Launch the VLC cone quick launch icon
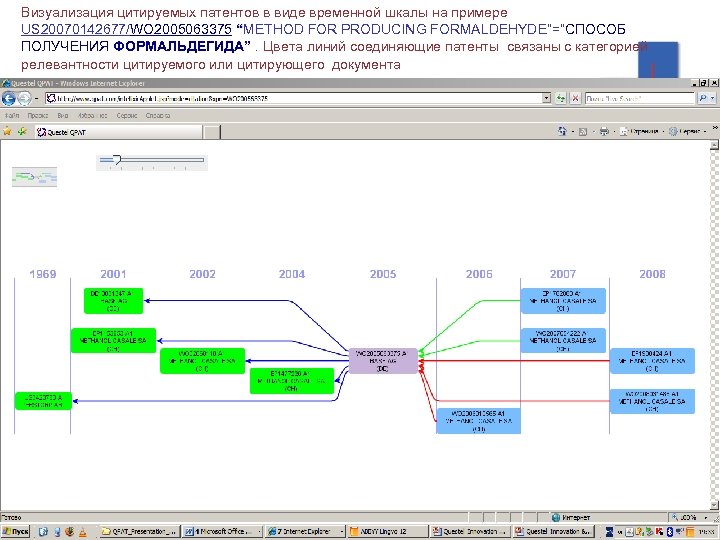720x540 pixels. pos(83,532)
